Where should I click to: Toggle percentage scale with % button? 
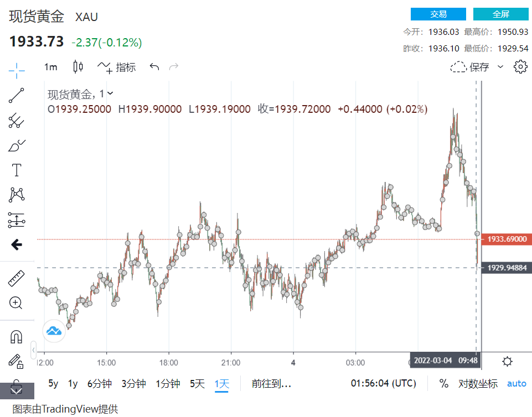coord(443,383)
